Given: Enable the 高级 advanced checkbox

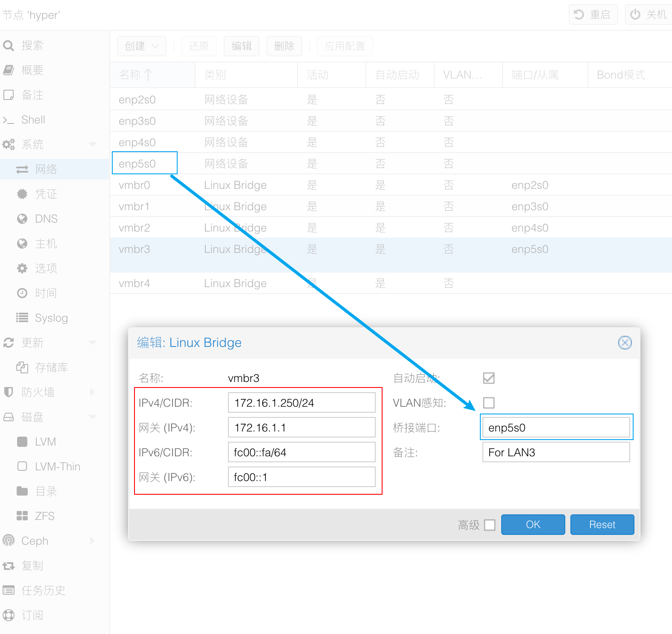Looking at the screenshot, I should (x=490, y=525).
